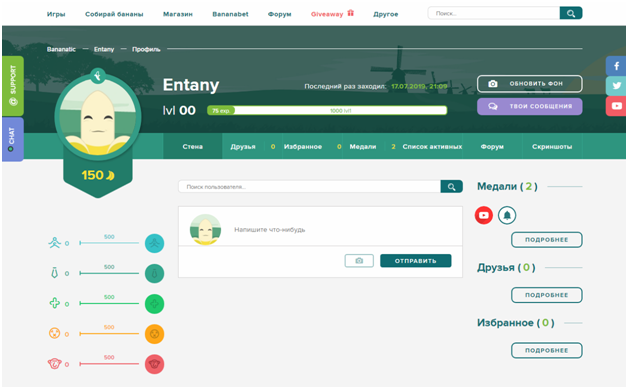Open the Twitter share icon
Image resolution: width=628 pixels, height=389 pixels.
tap(616, 86)
